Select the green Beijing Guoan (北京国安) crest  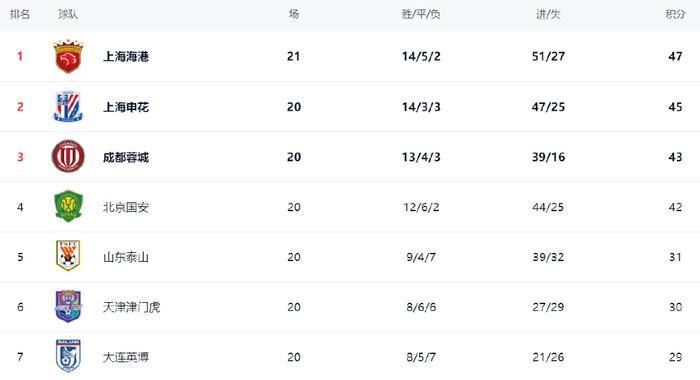point(68,207)
